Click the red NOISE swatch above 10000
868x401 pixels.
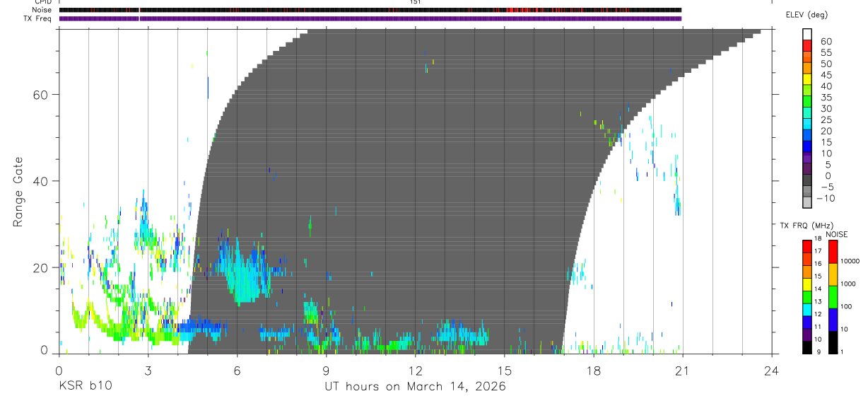833,251
